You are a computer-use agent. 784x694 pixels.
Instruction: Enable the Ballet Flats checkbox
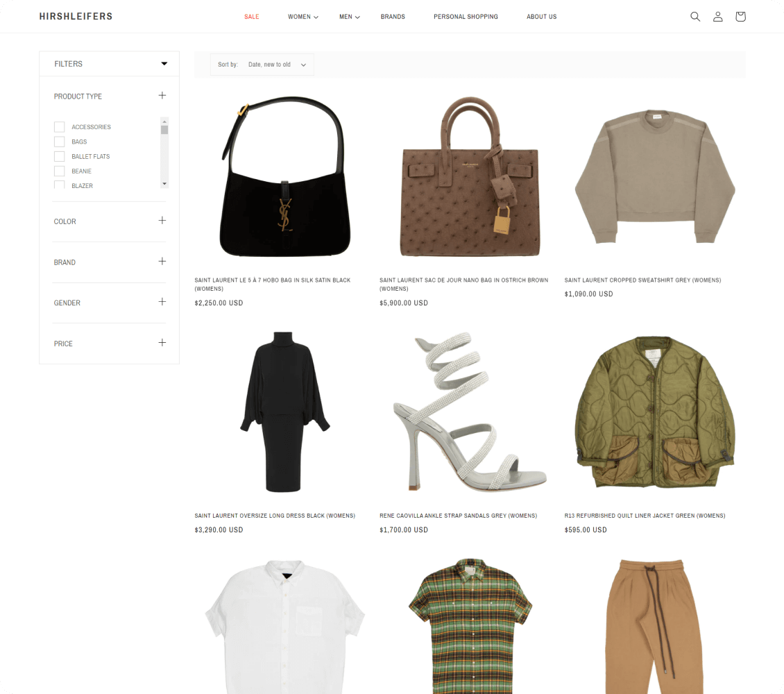click(60, 156)
